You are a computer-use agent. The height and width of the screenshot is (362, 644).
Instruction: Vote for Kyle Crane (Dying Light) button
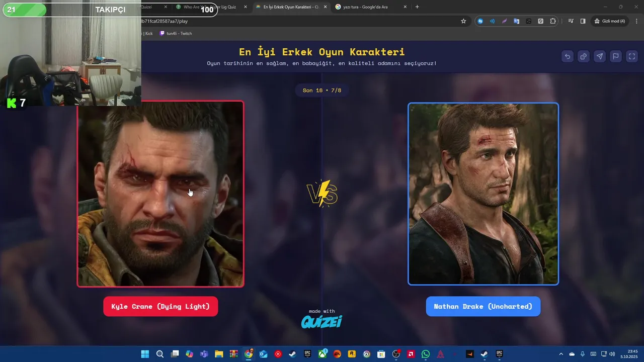click(x=160, y=306)
